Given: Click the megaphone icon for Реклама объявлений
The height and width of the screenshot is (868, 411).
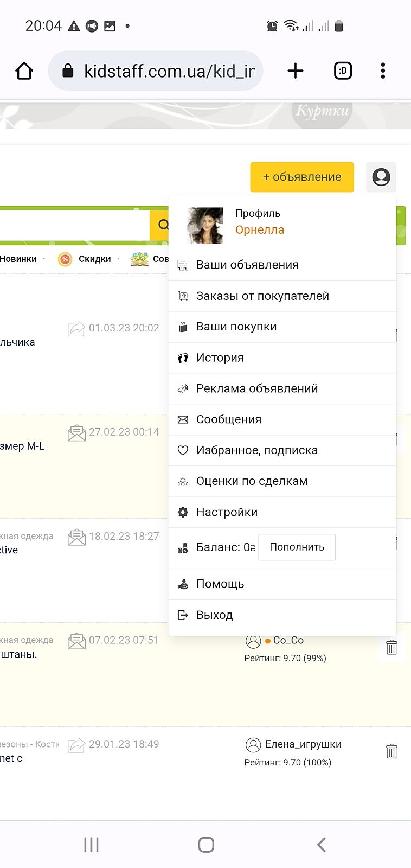Looking at the screenshot, I should 183,389.
